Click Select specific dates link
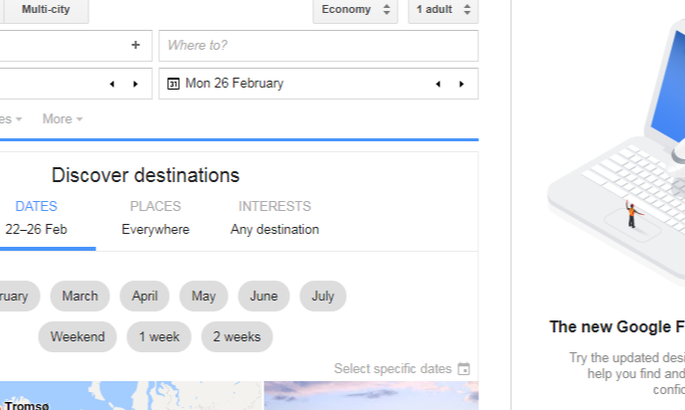The height and width of the screenshot is (410, 685). (393, 369)
